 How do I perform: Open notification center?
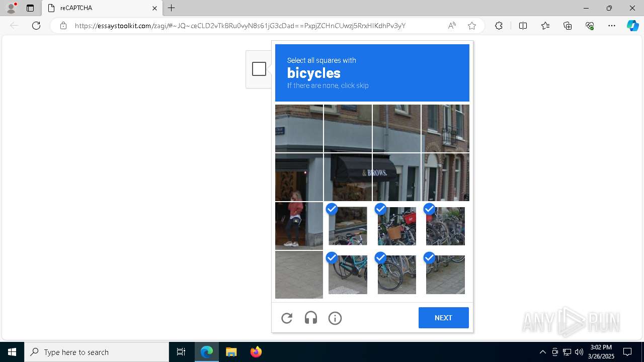point(627,352)
